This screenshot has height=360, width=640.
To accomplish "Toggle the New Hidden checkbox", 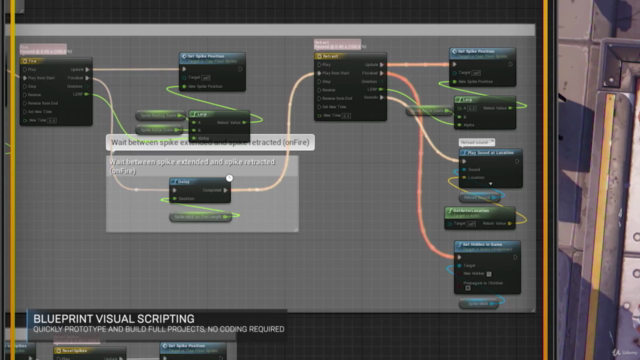I will point(489,274).
